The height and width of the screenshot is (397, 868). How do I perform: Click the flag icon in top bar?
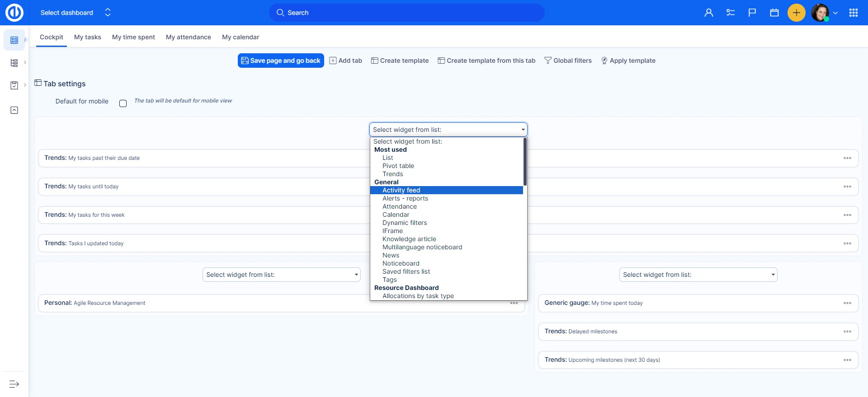click(752, 13)
